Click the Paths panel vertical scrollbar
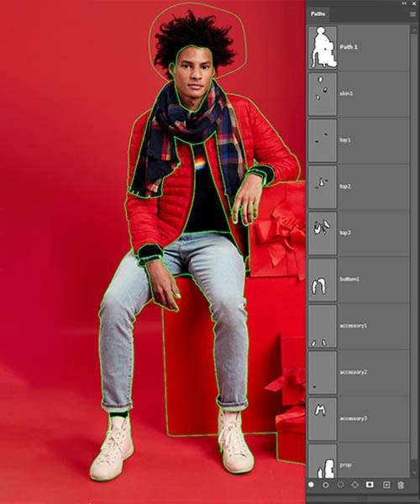Image resolution: width=420 pixels, height=504 pixels. [414, 251]
